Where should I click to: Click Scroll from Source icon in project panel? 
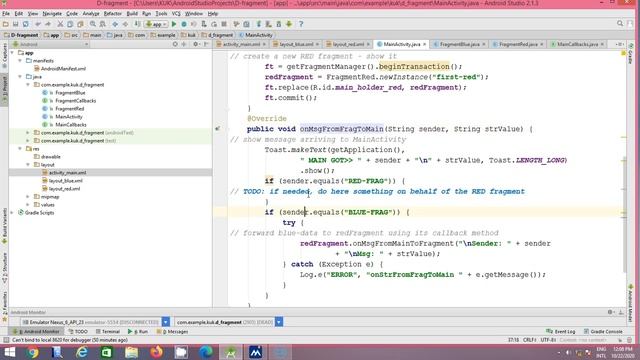point(175,44)
